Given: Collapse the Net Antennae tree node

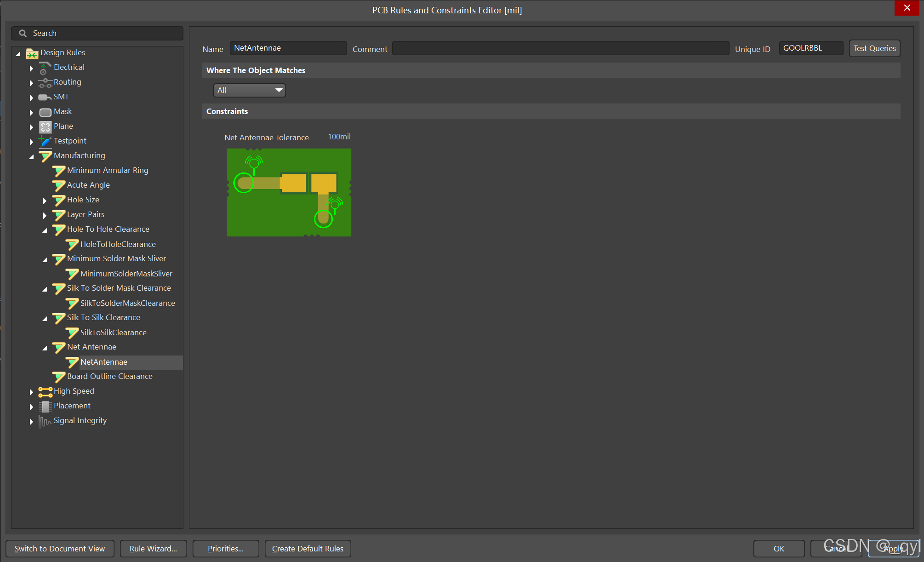Looking at the screenshot, I should pos(45,348).
